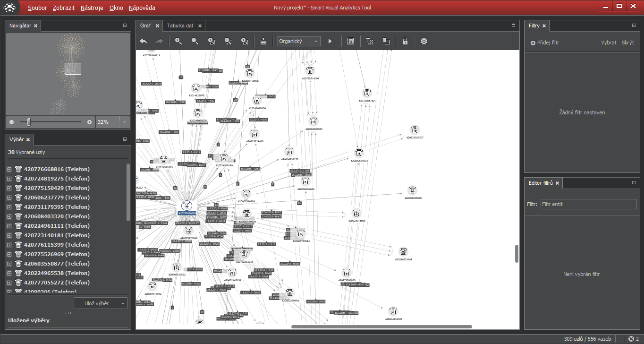Open the 32% zoom level dropdown
The width and height of the screenshot is (644, 344).
[125, 122]
